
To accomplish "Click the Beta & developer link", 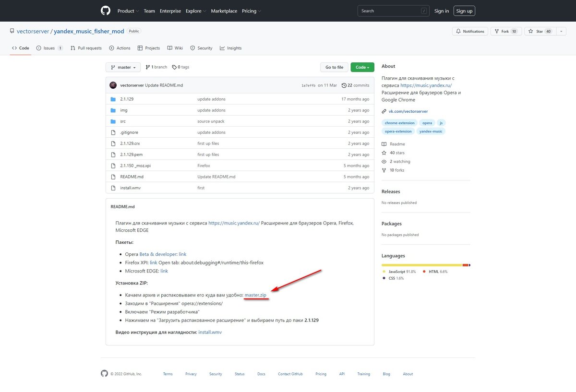I will pos(158,254).
